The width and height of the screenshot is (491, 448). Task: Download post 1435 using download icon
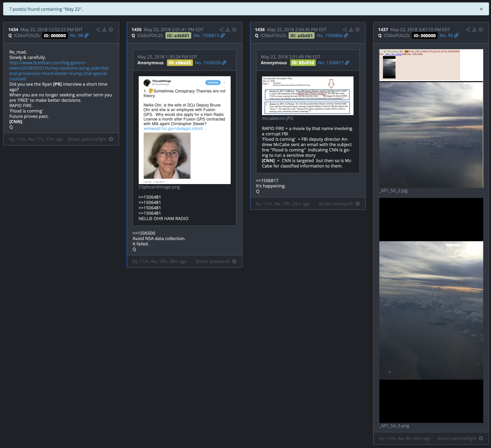pyautogui.click(x=228, y=29)
